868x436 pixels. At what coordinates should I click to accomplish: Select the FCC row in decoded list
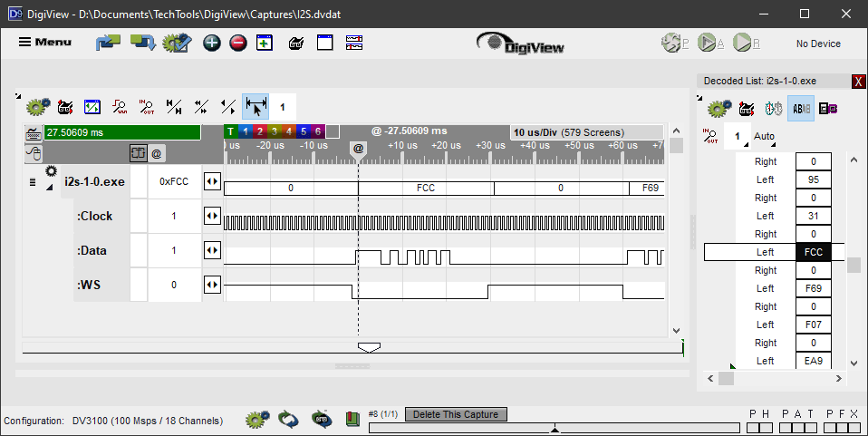tap(775, 252)
